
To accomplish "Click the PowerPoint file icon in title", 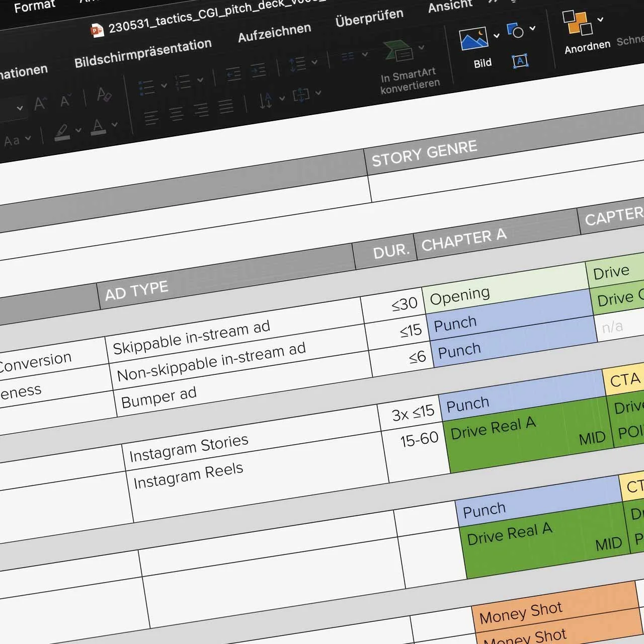I will coord(97,31).
